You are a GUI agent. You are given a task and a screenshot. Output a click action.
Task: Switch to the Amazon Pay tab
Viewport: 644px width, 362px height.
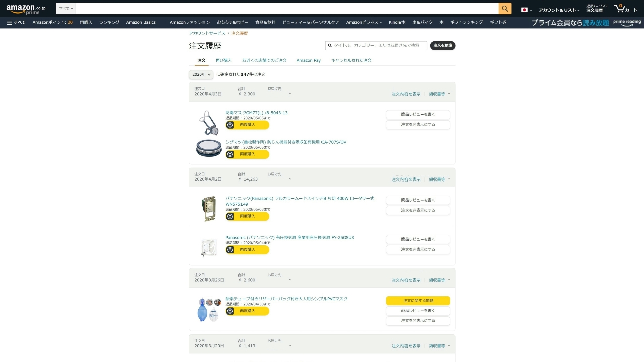(309, 60)
